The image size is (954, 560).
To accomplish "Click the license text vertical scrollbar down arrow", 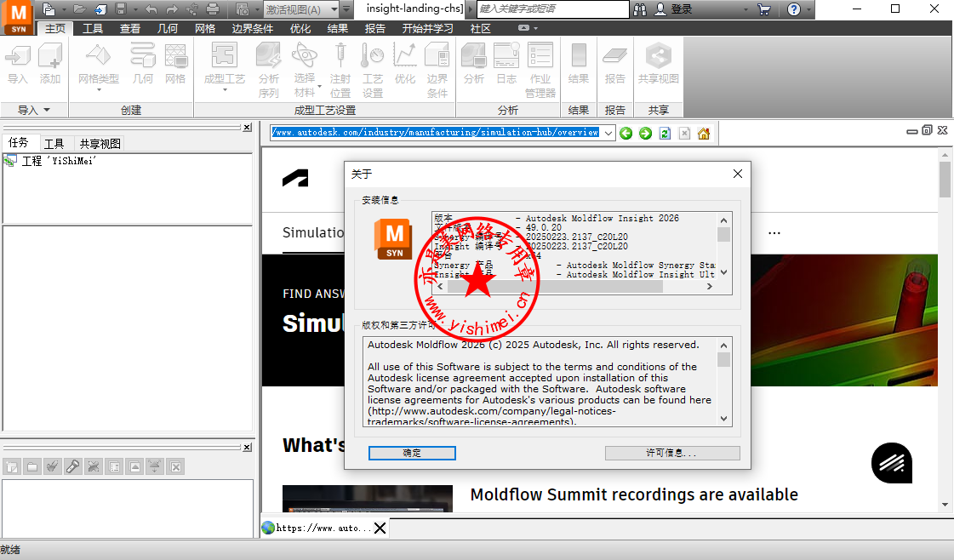I will point(723,418).
